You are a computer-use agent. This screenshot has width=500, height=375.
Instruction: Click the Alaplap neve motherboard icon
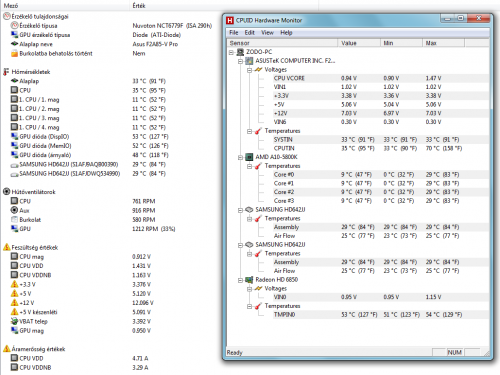[14, 44]
